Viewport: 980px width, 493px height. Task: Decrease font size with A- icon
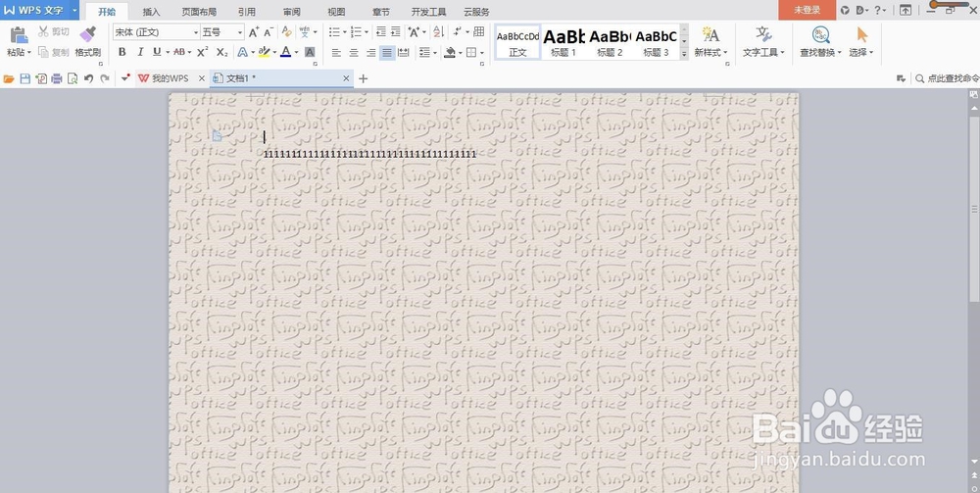(269, 32)
